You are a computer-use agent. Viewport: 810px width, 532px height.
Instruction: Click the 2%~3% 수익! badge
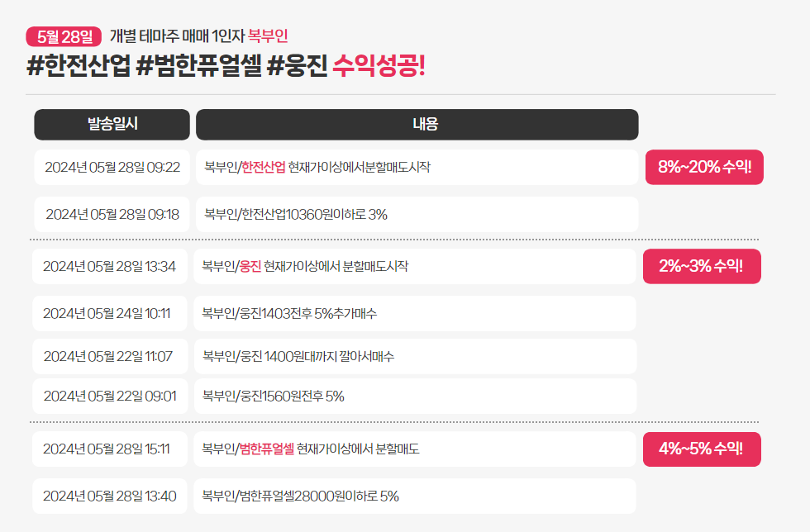702,266
